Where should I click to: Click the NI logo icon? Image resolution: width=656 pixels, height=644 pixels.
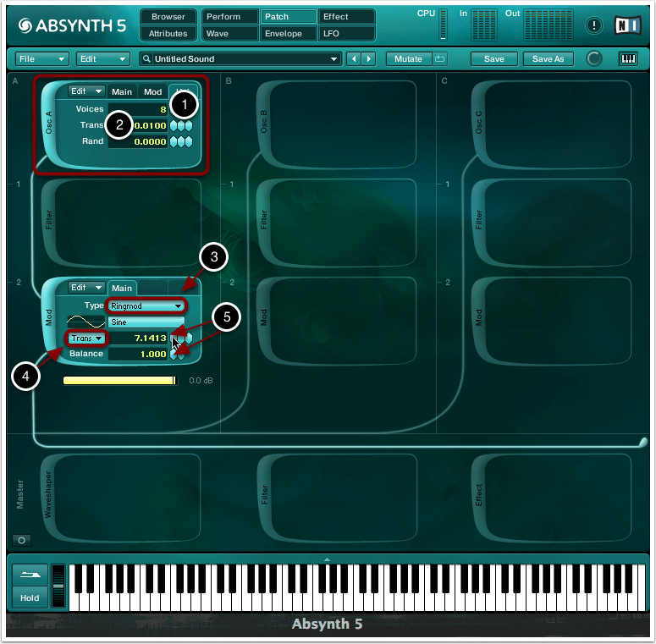[627, 25]
